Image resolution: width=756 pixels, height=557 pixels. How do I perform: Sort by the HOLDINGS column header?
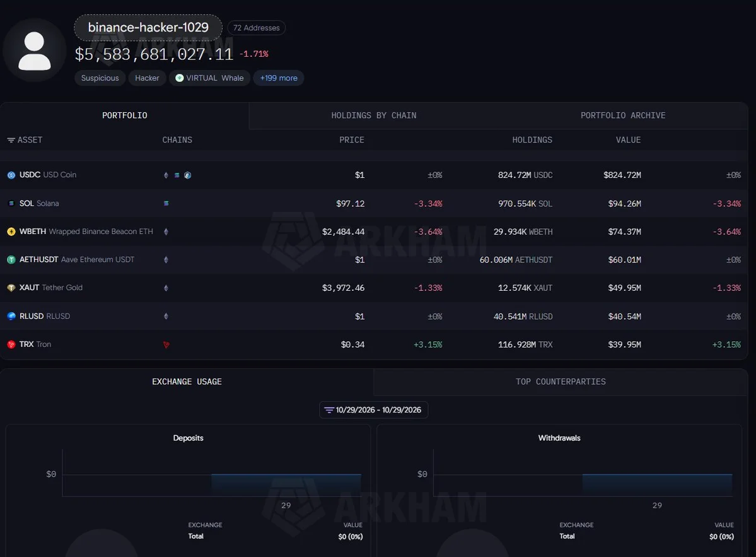(532, 140)
